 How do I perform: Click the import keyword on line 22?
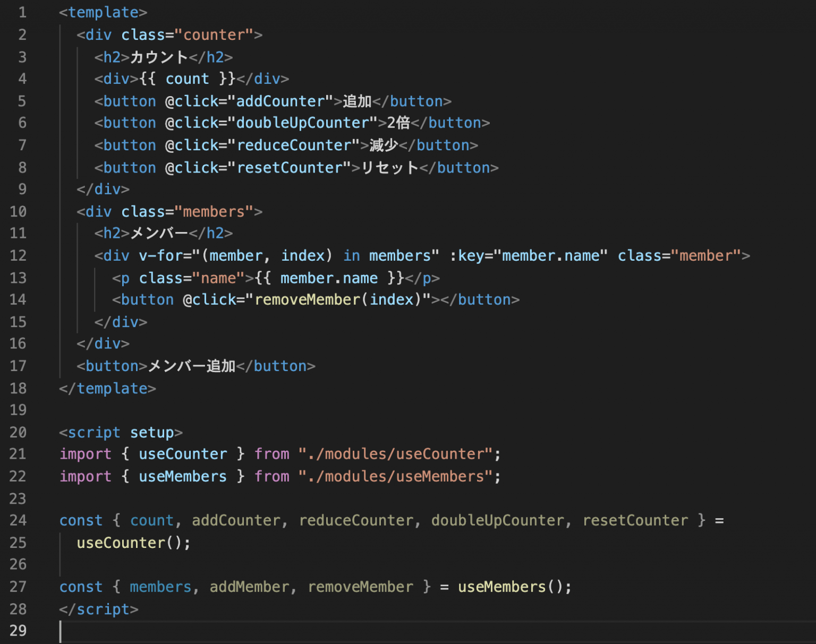pos(85,476)
